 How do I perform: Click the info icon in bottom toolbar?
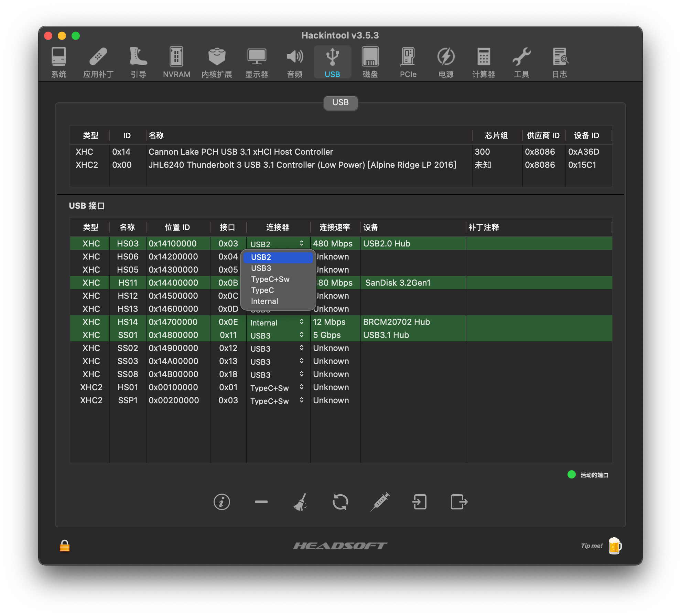tap(221, 502)
